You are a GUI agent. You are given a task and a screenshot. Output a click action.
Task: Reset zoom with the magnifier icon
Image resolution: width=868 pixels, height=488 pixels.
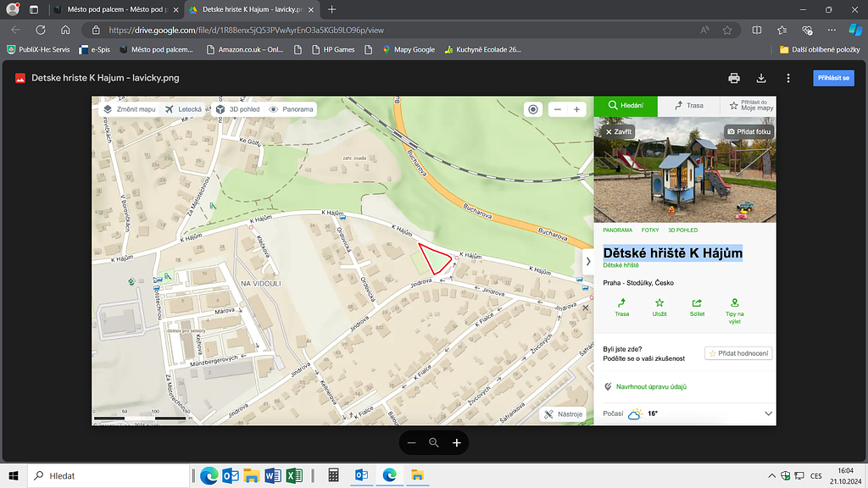[x=434, y=443]
